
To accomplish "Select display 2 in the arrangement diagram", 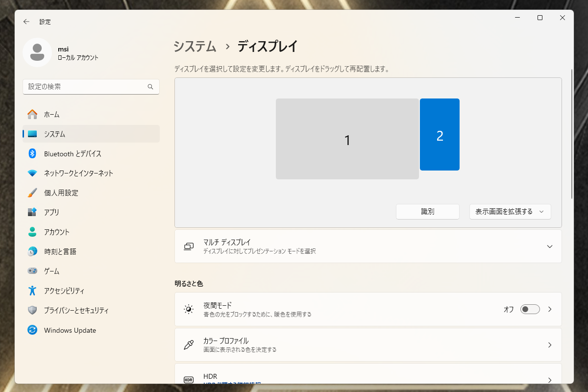I will tap(440, 134).
